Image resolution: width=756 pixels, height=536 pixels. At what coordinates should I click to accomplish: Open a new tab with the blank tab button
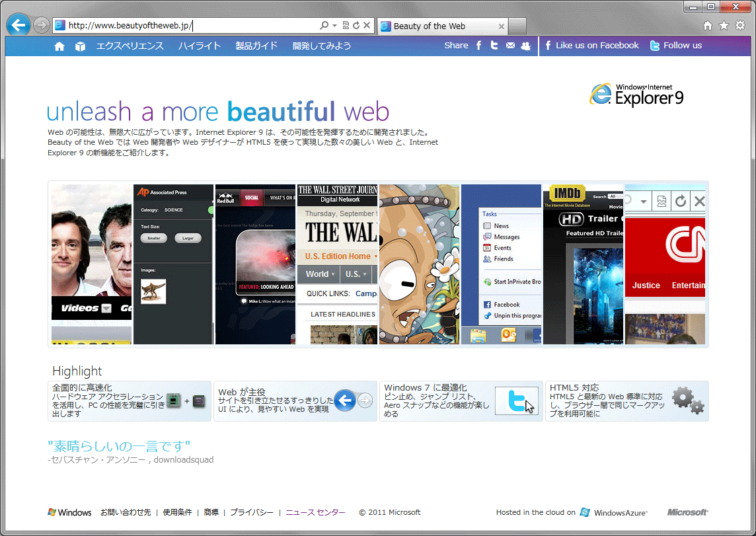517,26
